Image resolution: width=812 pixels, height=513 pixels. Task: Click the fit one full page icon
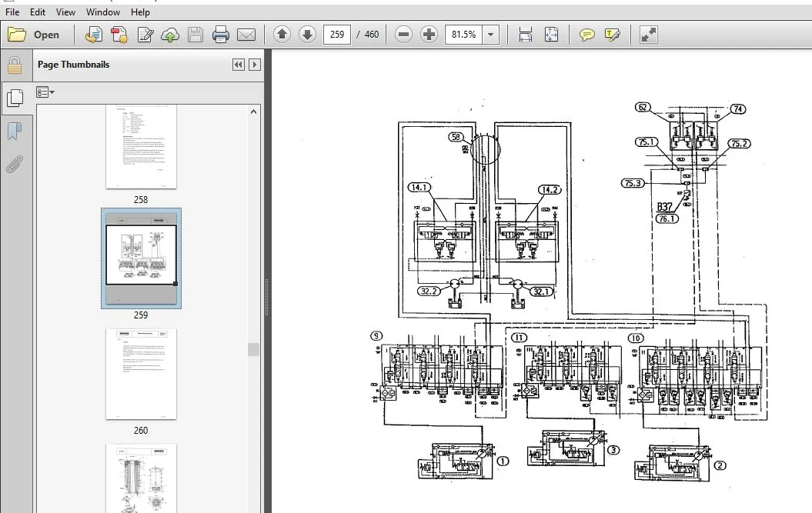tap(551, 35)
